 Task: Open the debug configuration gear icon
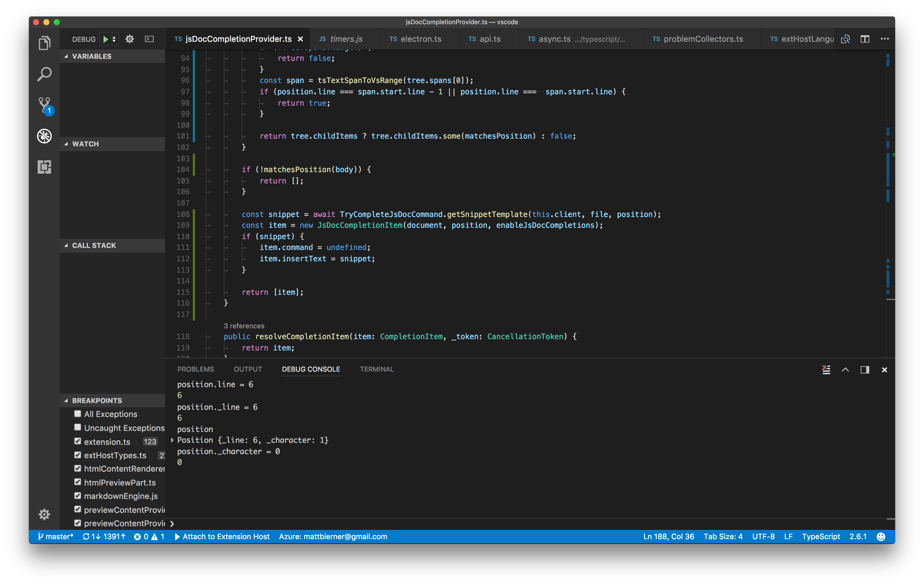(130, 39)
